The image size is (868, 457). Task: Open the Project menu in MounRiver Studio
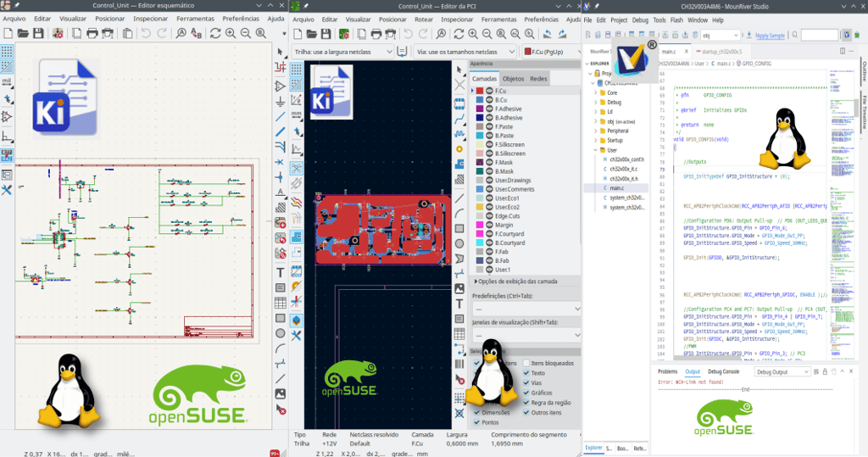[619, 20]
